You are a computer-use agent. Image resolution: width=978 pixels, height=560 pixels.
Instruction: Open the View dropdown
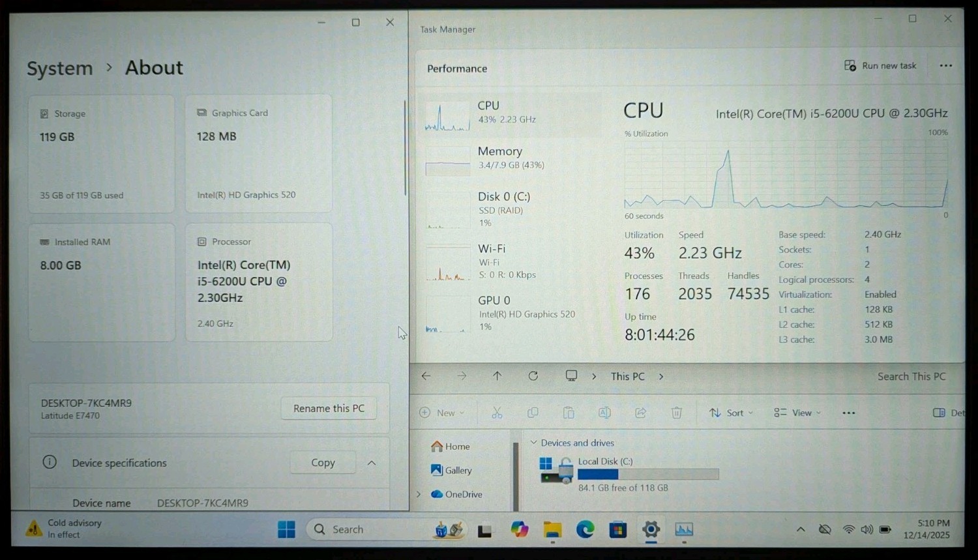coord(797,413)
